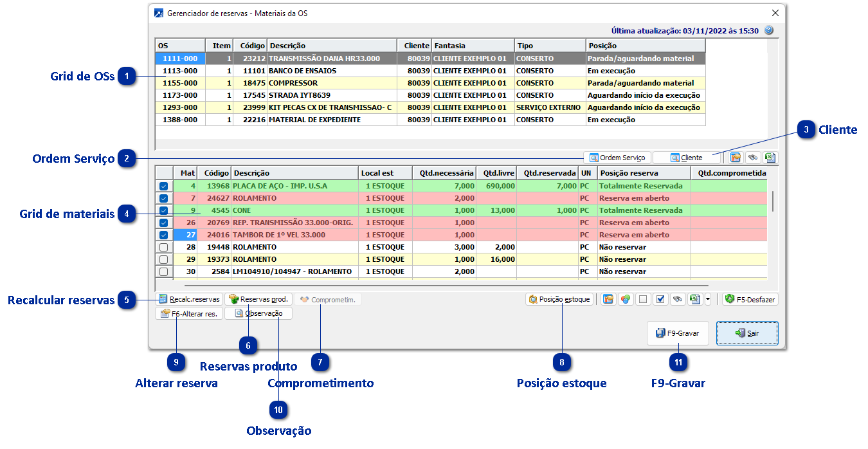The width and height of the screenshot is (868, 449).
Task: Check the box for material 28 ROLAMENTO
Action: [x=164, y=247]
